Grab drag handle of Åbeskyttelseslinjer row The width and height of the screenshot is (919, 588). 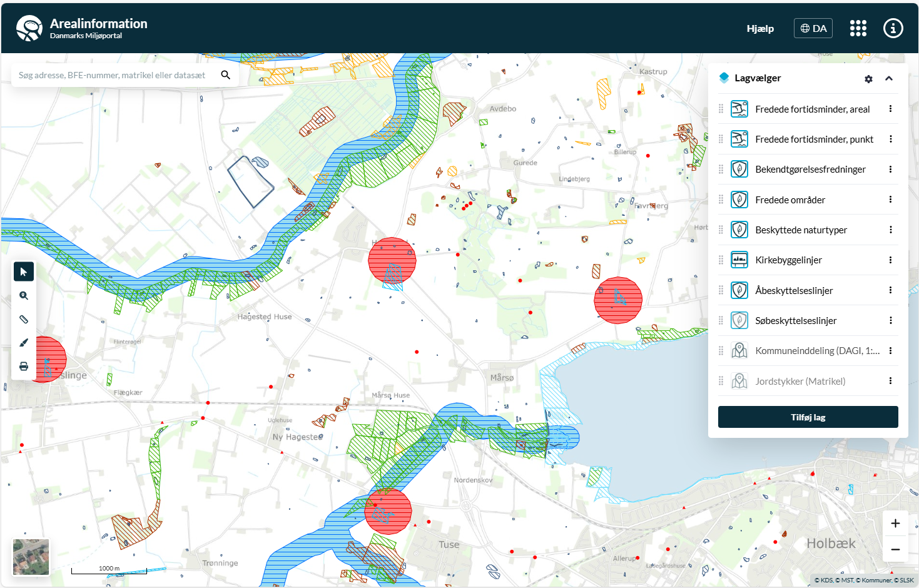(x=721, y=290)
